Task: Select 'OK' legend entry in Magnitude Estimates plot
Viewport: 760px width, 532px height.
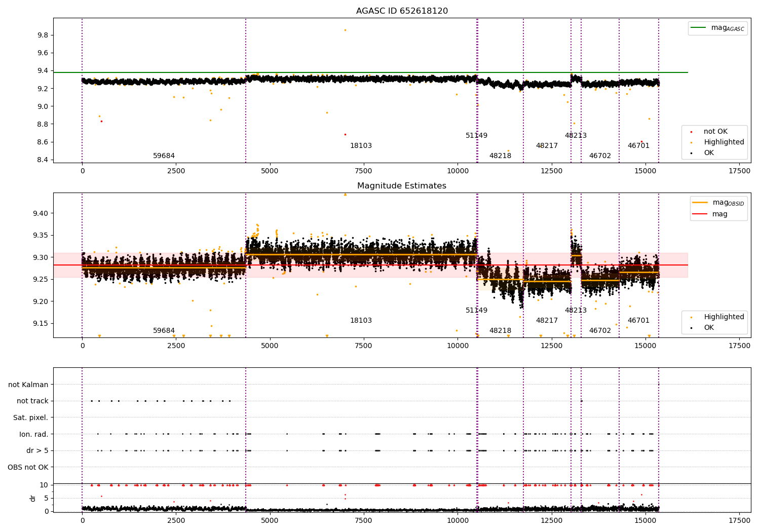Action: point(709,328)
